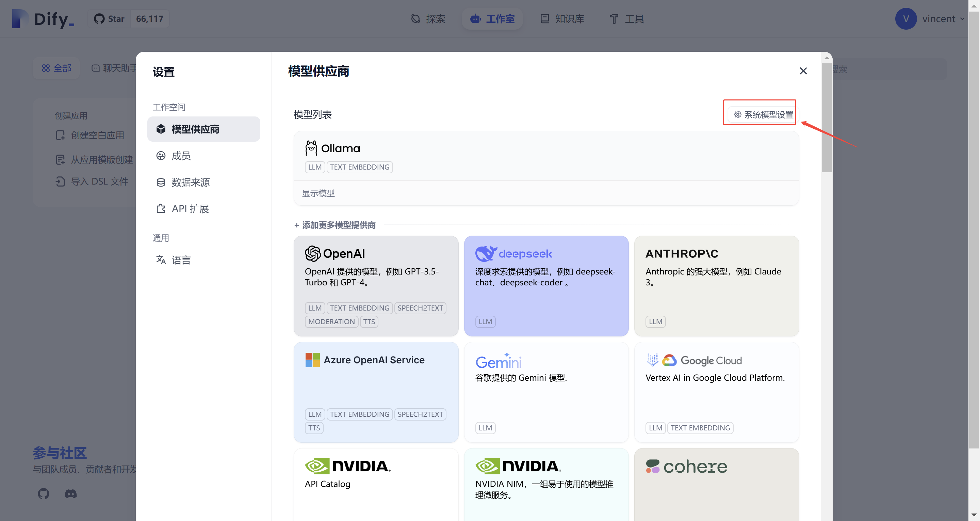The height and width of the screenshot is (521, 980).
Task: Select the Anthropic provider card
Action: [x=716, y=286]
